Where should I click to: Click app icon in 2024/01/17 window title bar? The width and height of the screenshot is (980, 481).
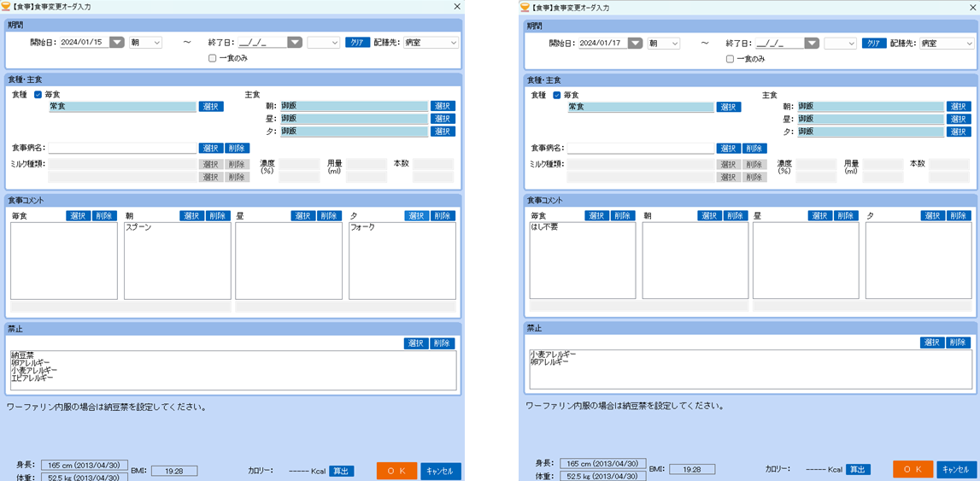(x=525, y=7)
